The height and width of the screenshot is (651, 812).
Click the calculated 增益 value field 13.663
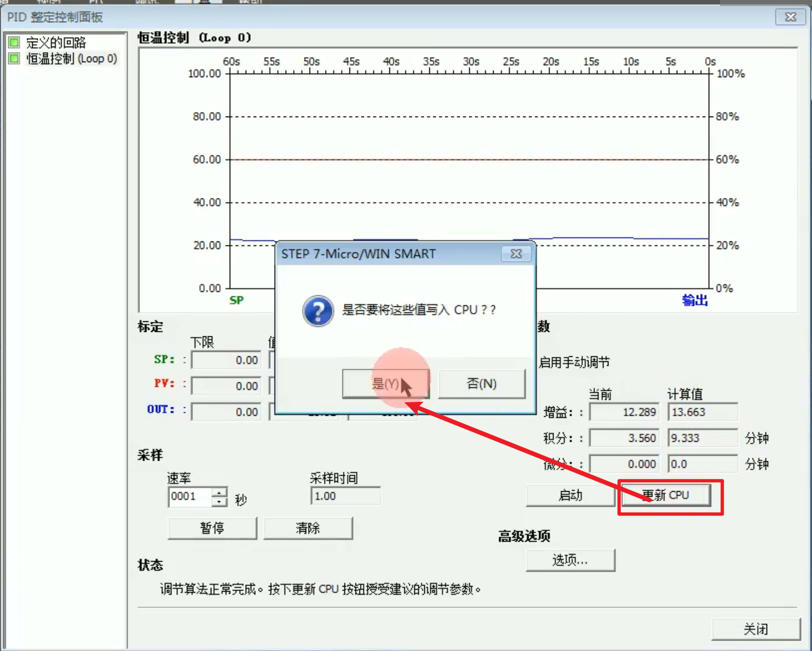tap(703, 412)
